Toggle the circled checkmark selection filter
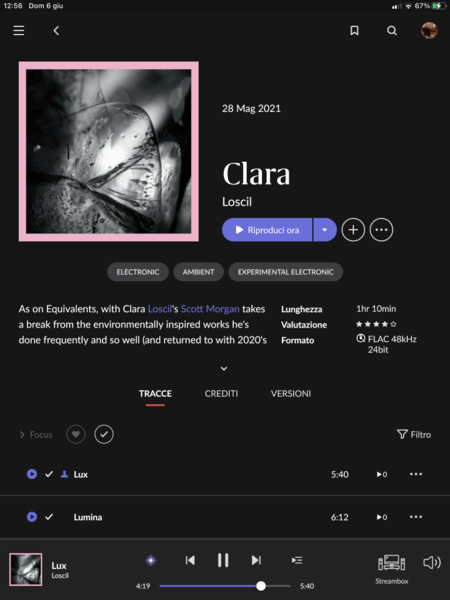 pos(104,434)
